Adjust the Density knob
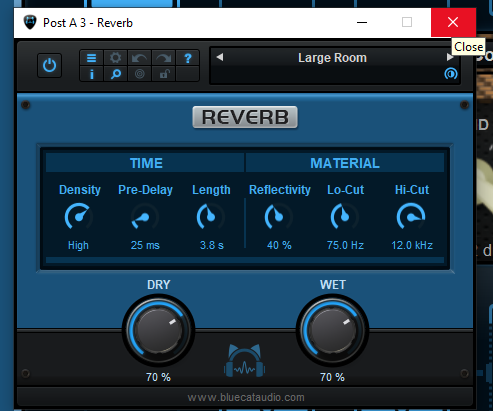 [x=79, y=217]
